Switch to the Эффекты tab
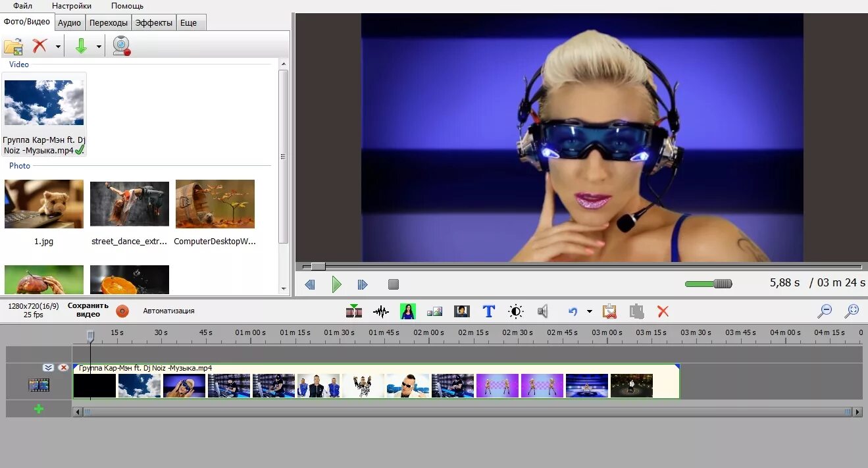Image resolution: width=868 pixels, height=468 pixels. click(x=153, y=22)
